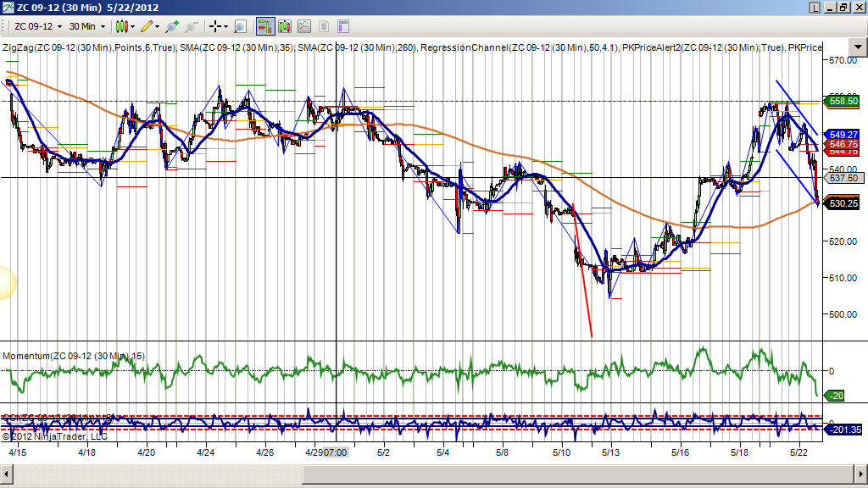Minimize the chart window
The height and width of the screenshot is (488, 868).
click(831, 8)
